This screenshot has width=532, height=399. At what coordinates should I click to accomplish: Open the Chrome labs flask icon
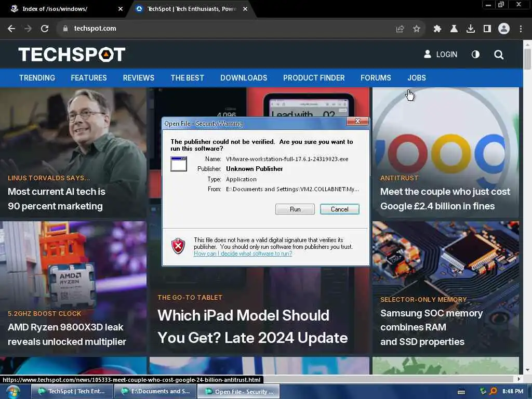point(454,29)
